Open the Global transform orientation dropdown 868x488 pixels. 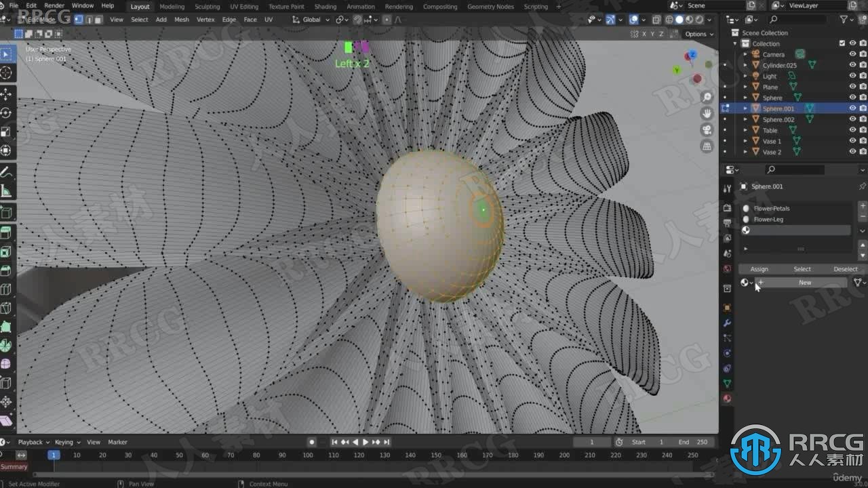point(311,20)
